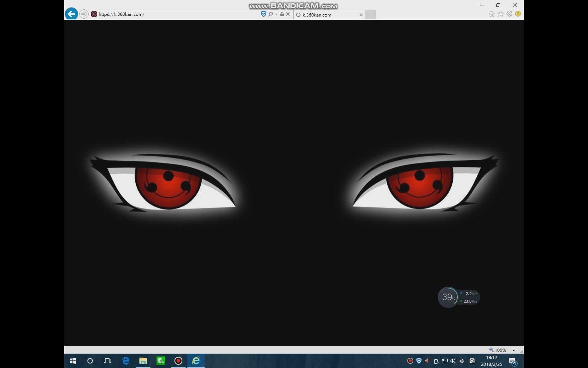Restore down the browser window
588x368 pixels.
coord(498,5)
